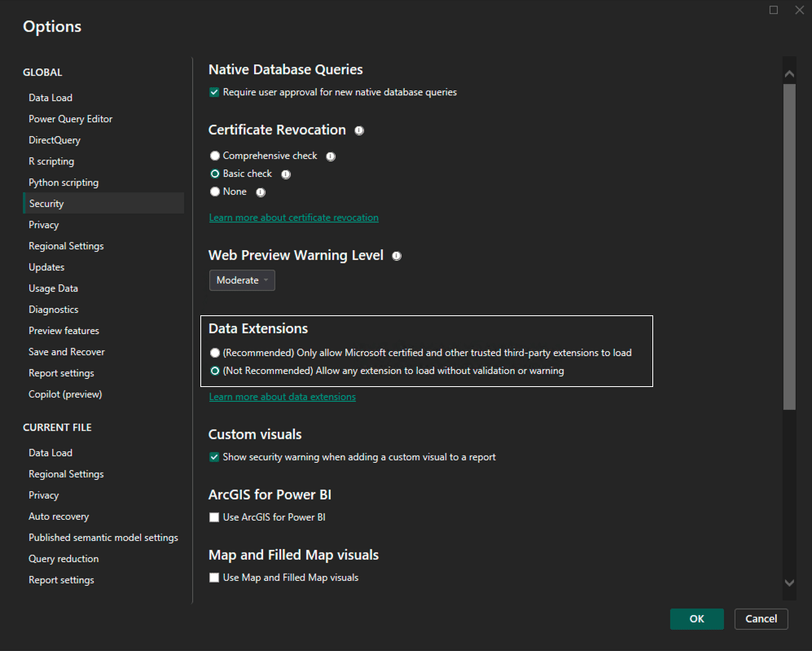Select the Comprehensive check radio button
Screen dimensions: 812x651
(x=214, y=156)
